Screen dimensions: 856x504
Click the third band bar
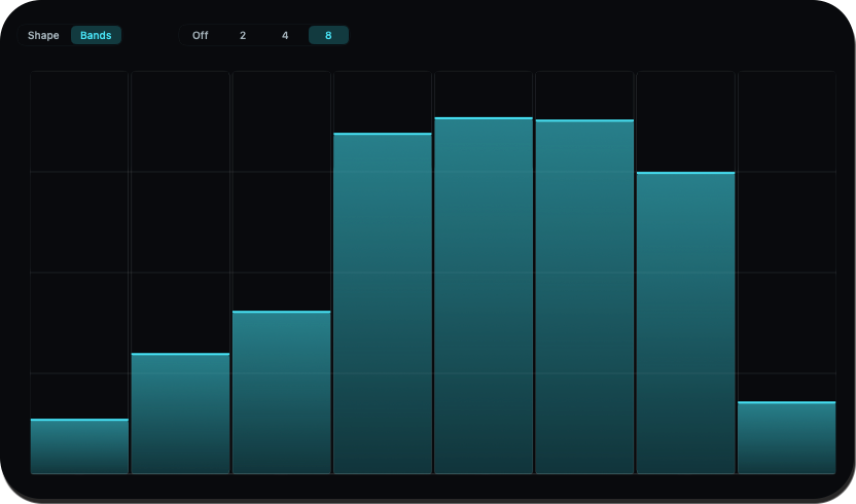282,392
